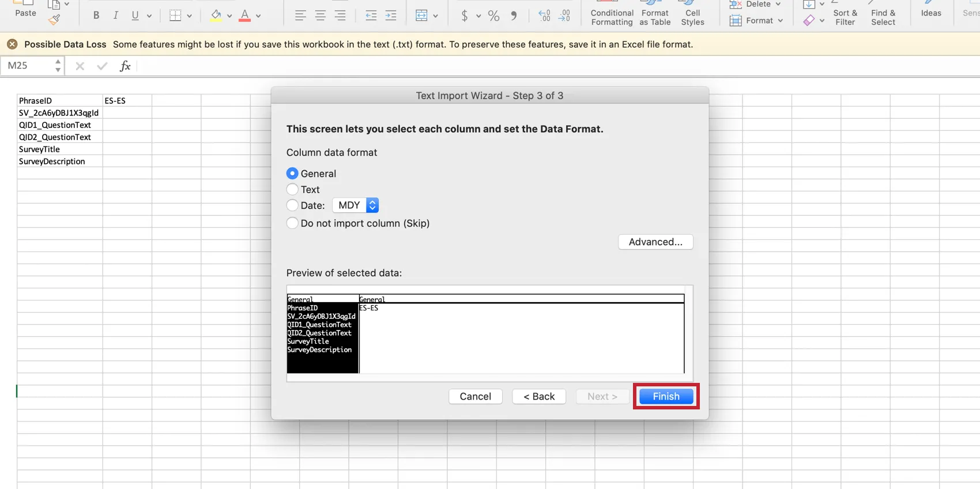Increase indent of cell
Image resolution: width=980 pixels, height=489 pixels.
click(x=391, y=16)
